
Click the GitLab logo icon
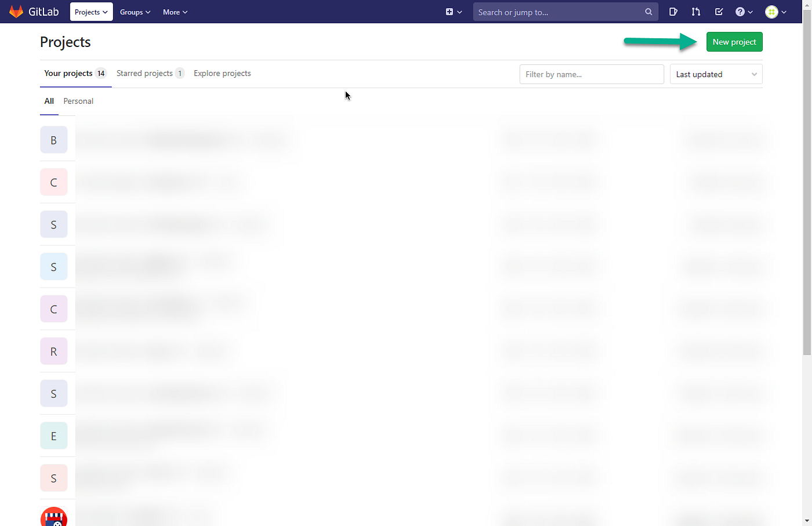[16, 11]
